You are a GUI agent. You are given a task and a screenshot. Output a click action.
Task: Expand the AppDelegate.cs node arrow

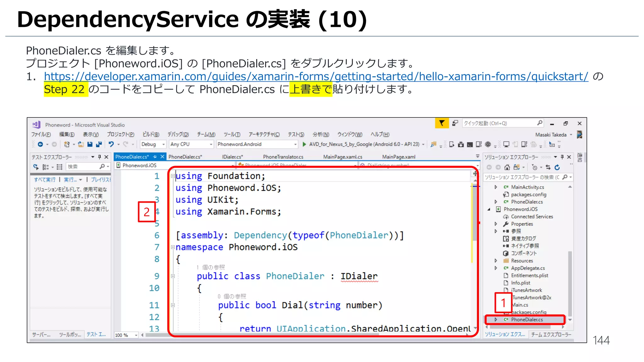click(x=496, y=268)
